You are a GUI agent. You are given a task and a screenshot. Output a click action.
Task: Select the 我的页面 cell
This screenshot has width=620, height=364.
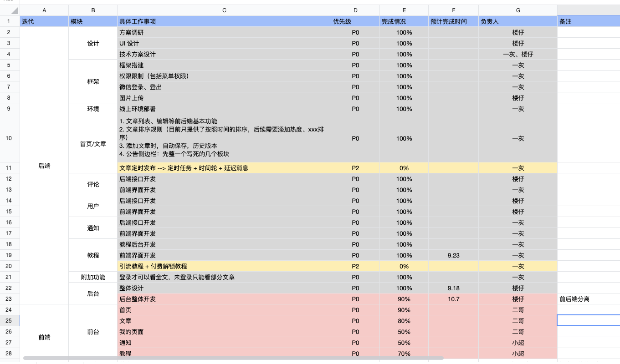pos(224,332)
